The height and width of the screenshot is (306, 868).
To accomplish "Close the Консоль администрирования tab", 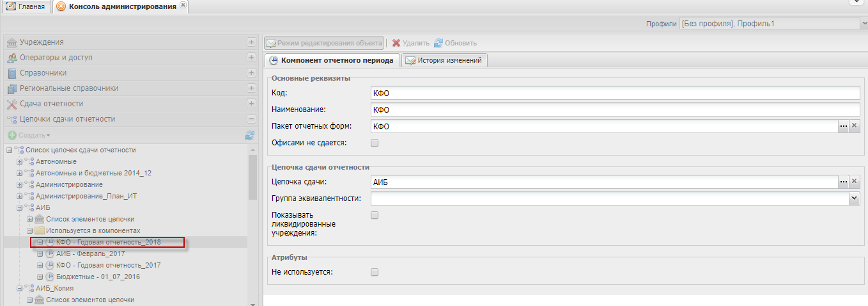I will tap(183, 5).
